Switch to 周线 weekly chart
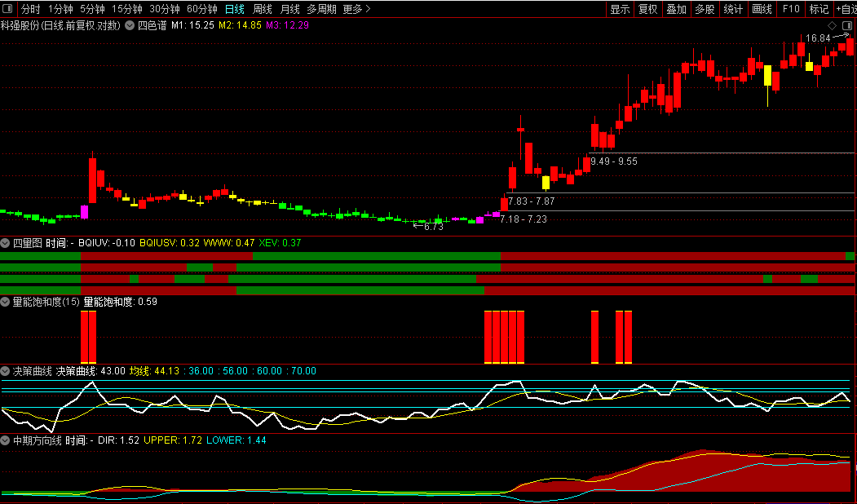The height and width of the screenshot is (504, 857). click(x=262, y=10)
